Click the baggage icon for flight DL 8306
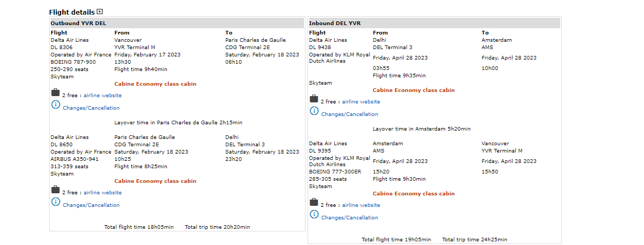Image resolution: width=644 pixels, height=245 pixels. (55, 93)
